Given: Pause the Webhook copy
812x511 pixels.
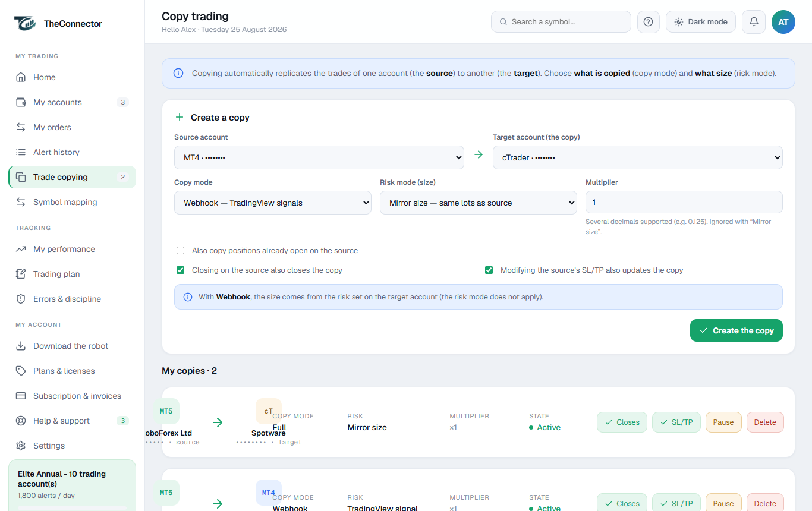Looking at the screenshot, I should 723,503.
